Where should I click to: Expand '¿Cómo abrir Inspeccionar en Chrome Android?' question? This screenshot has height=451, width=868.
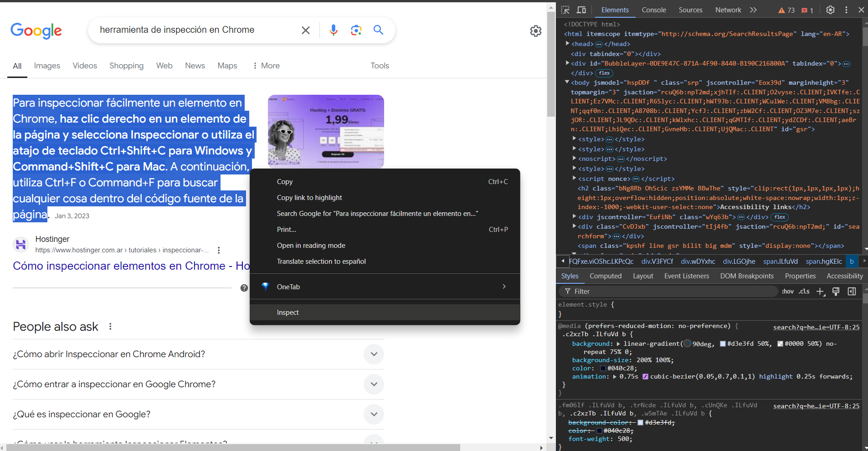tap(374, 354)
